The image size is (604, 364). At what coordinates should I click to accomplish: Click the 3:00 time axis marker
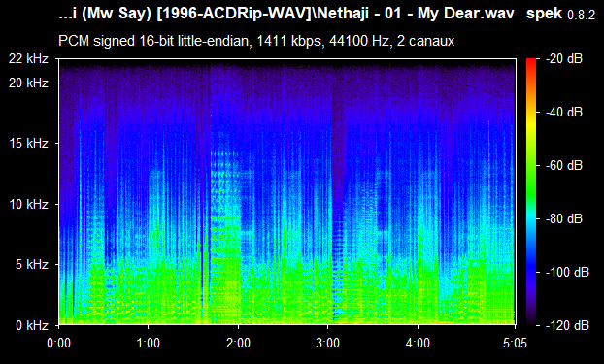click(x=328, y=343)
